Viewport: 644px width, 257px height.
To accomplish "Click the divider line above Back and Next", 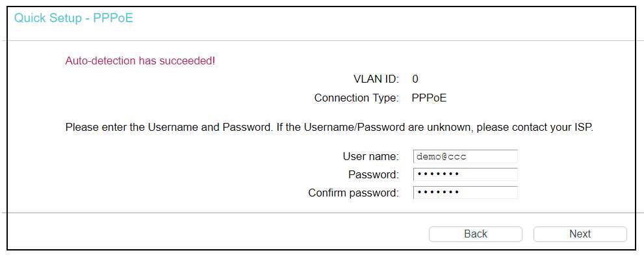I will (322, 213).
